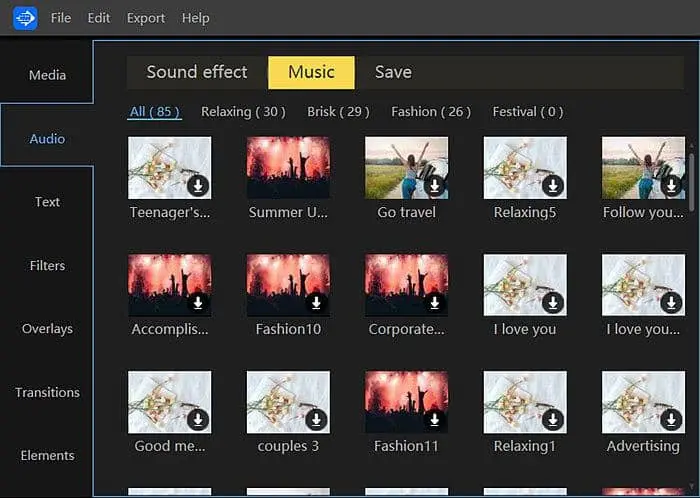
Task: Download the Relaxing1 track
Action: (553, 420)
